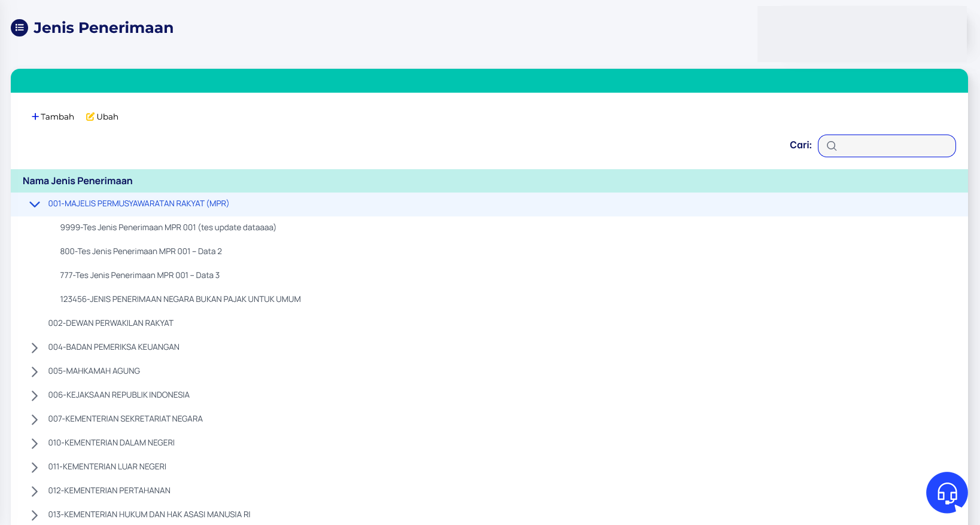
Task: Select 011-KEMENTERIAN LUAR NEGERI text
Action: click(107, 467)
